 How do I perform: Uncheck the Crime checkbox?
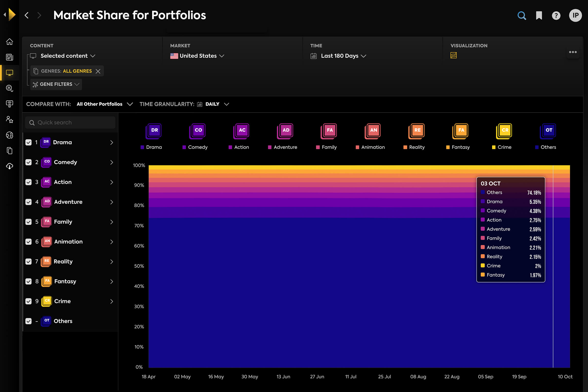(28, 301)
